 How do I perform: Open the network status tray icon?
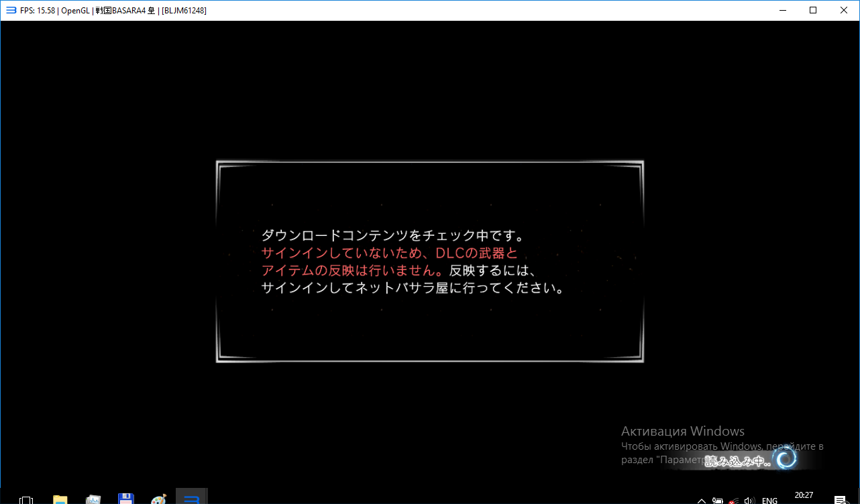[734, 500]
